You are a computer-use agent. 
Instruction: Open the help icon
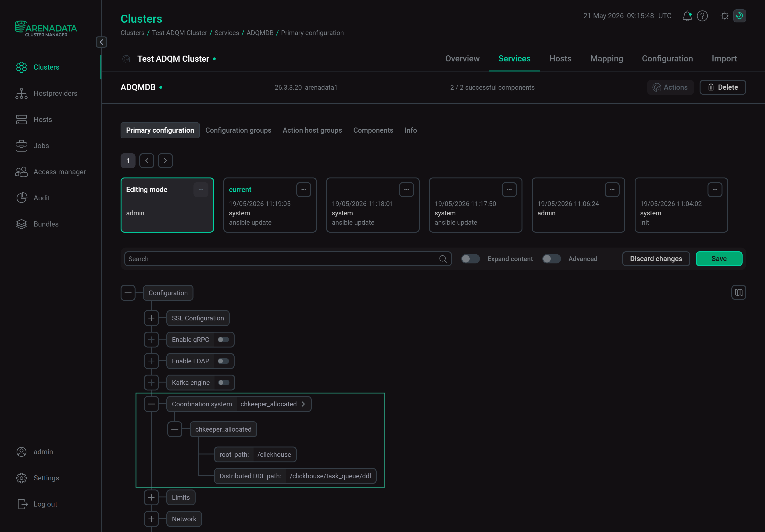[x=702, y=16]
